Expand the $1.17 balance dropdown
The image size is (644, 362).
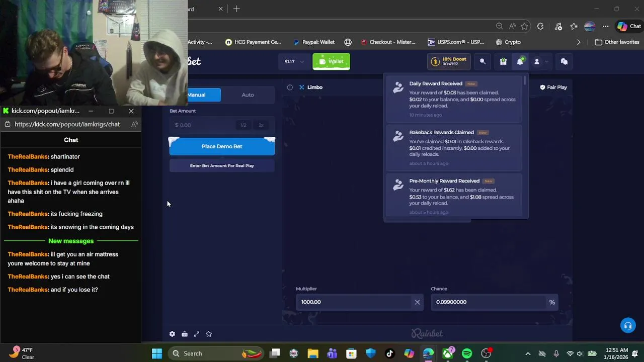point(294,61)
